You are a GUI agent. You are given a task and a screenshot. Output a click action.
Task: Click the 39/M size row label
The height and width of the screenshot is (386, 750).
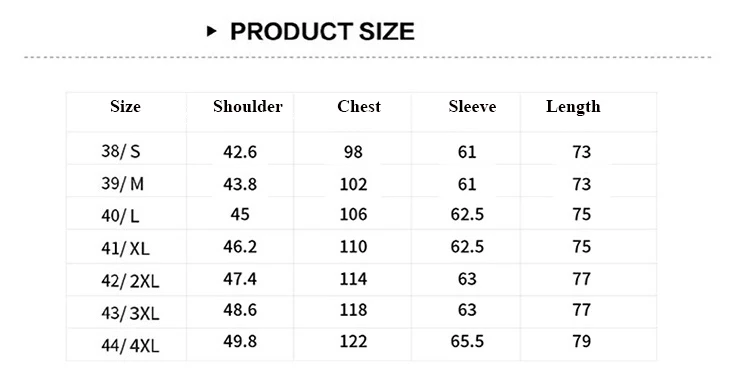coord(122,183)
